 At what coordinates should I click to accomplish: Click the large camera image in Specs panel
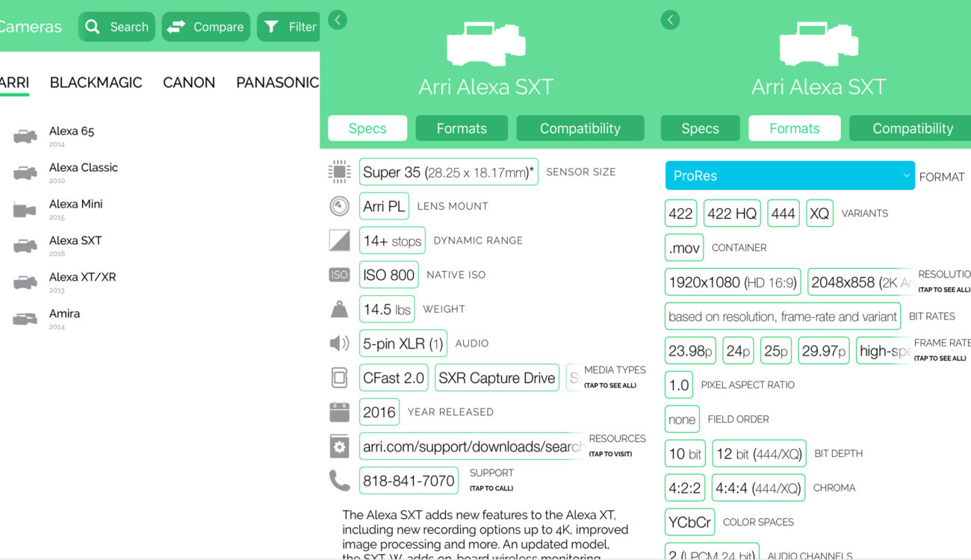pyautogui.click(x=486, y=43)
